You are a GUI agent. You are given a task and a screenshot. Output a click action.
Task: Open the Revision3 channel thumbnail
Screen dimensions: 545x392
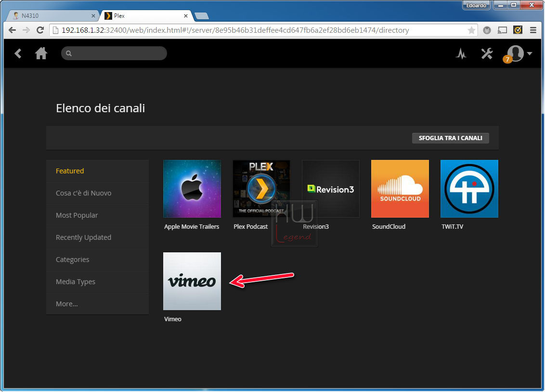[x=331, y=189]
